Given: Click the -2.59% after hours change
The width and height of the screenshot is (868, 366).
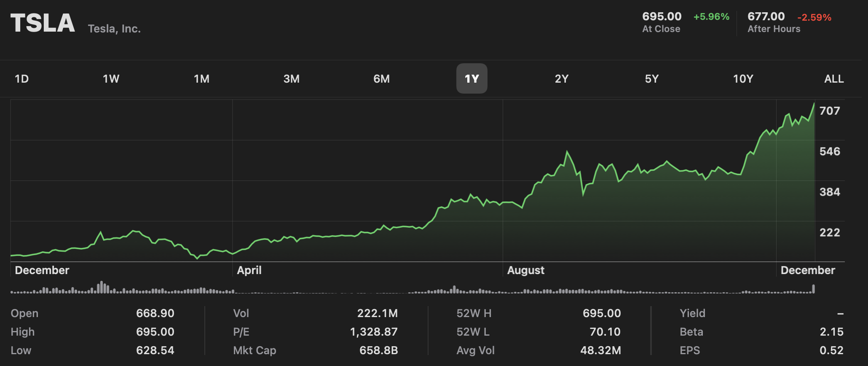Looking at the screenshot, I should pyautogui.click(x=814, y=17).
